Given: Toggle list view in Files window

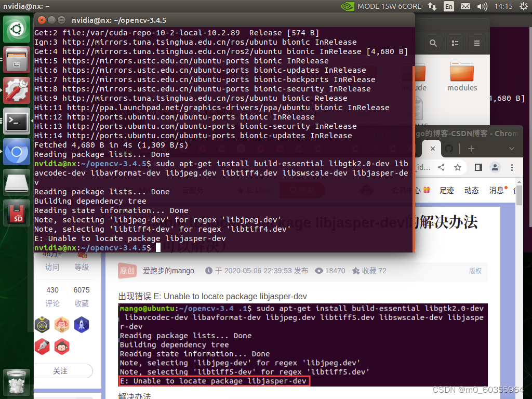Looking at the screenshot, I should (455, 43).
